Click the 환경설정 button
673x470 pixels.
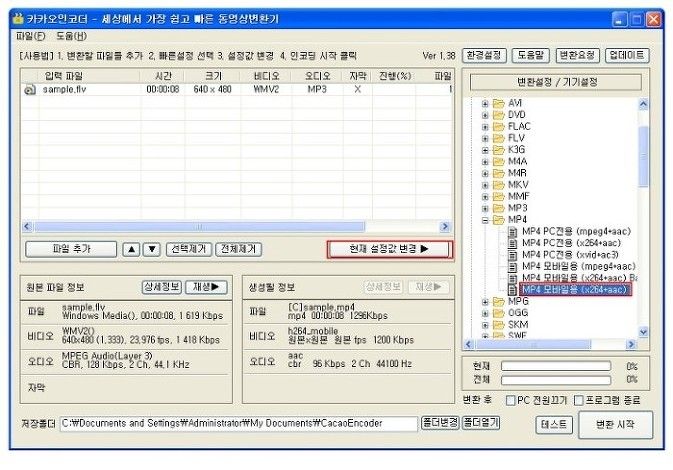484,55
